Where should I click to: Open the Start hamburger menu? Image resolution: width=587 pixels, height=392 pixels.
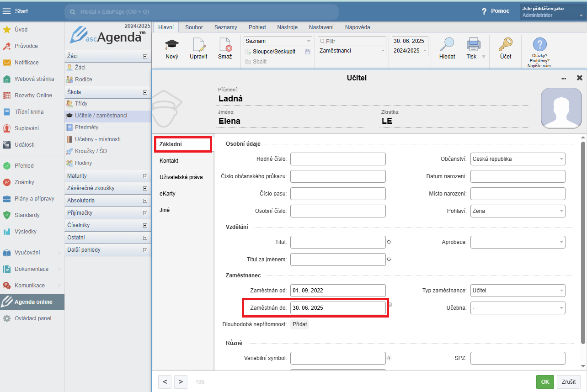7,11
